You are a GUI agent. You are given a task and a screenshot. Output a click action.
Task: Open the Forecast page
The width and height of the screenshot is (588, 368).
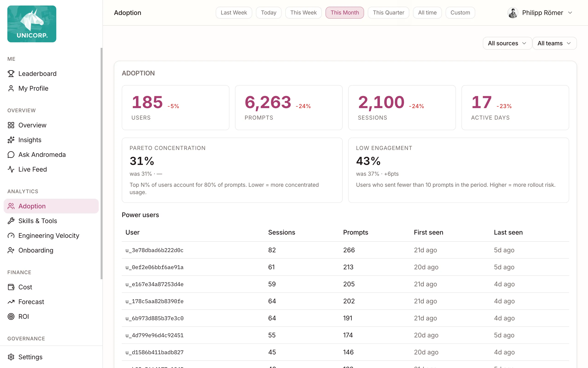coord(51,302)
